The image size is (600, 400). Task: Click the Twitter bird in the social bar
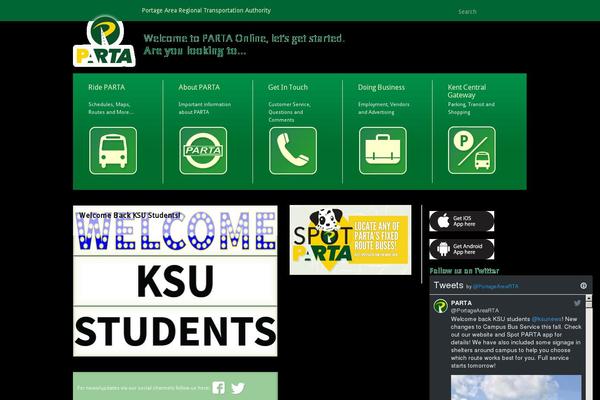238,388
